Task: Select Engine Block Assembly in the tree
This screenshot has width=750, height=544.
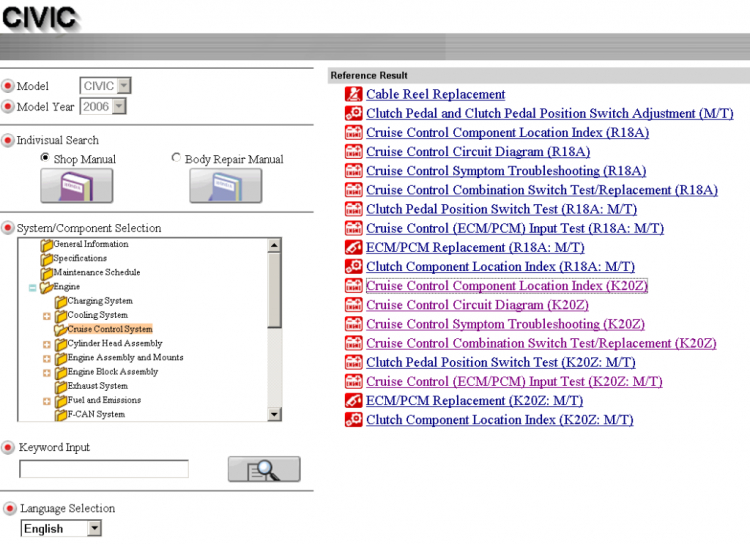Action: pyautogui.click(x=112, y=371)
